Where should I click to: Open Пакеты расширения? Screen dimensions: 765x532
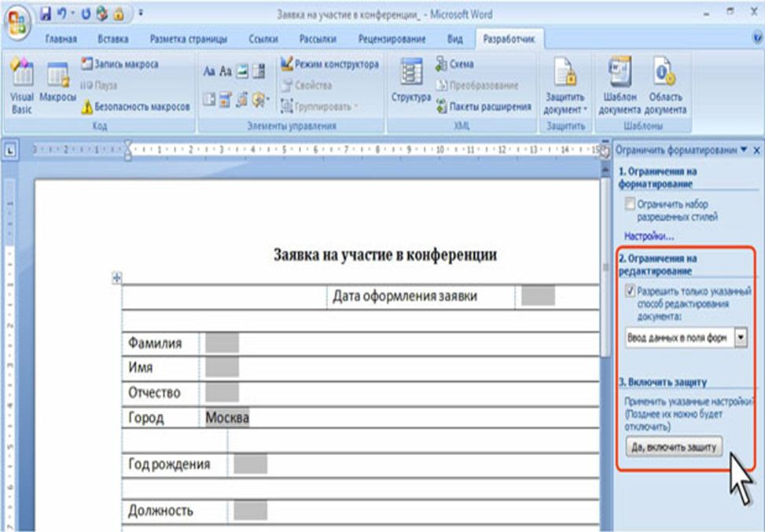483,106
